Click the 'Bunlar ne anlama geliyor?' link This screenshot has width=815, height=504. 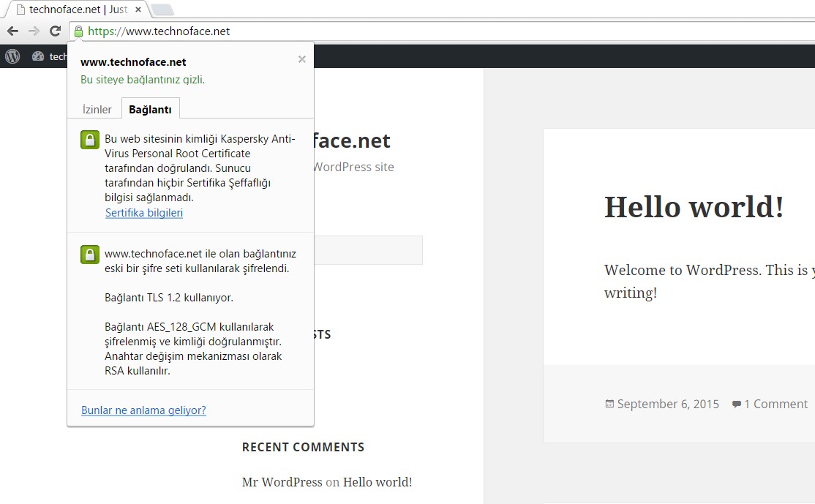pos(143,410)
